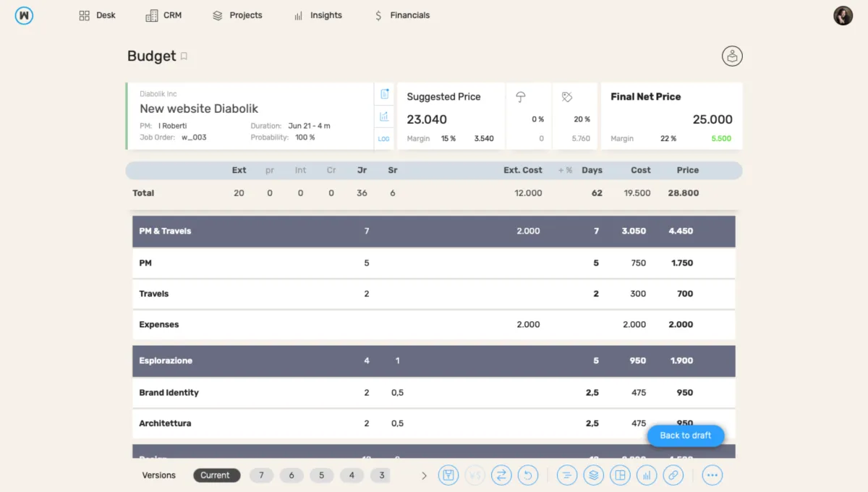The image size is (868, 492).
Task: Click the Back to draft button
Action: [686, 436]
